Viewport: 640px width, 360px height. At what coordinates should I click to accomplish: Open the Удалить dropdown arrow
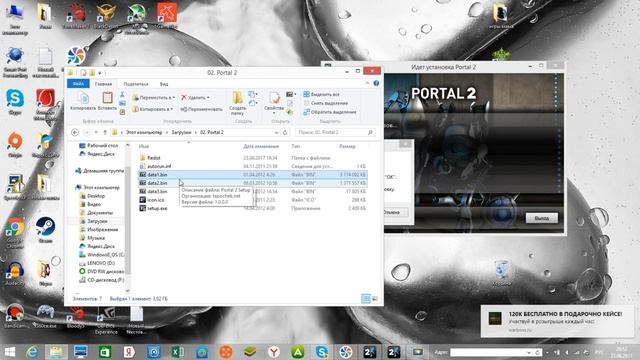[208, 98]
